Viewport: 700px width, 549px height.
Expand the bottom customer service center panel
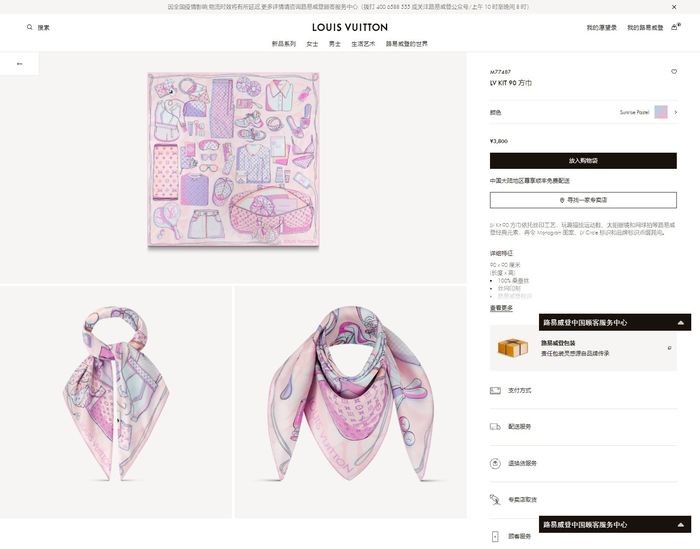tap(615, 524)
